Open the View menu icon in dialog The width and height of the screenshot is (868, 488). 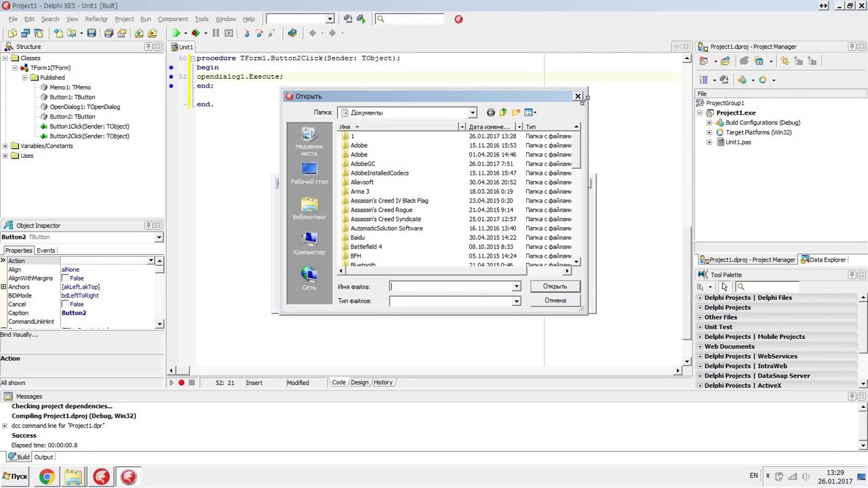pyautogui.click(x=530, y=113)
